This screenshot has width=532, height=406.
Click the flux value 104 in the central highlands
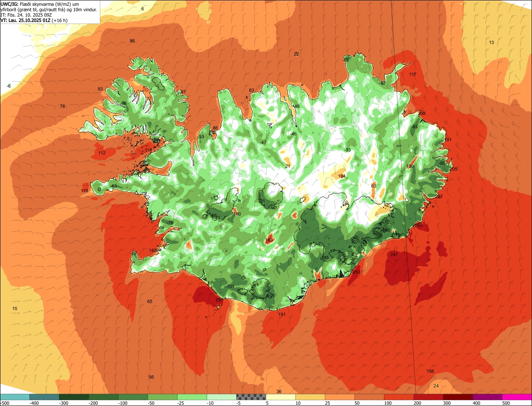(x=342, y=176)
